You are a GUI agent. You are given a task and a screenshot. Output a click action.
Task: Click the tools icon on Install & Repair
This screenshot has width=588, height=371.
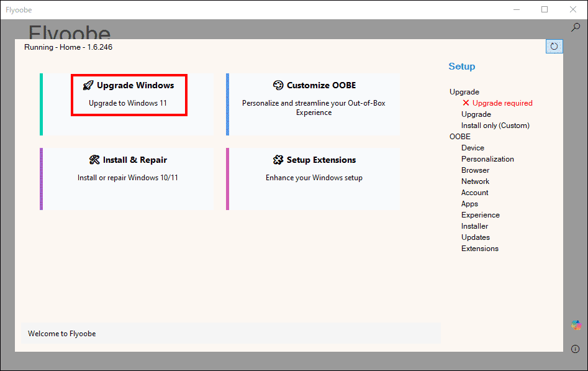click(94, 160)
